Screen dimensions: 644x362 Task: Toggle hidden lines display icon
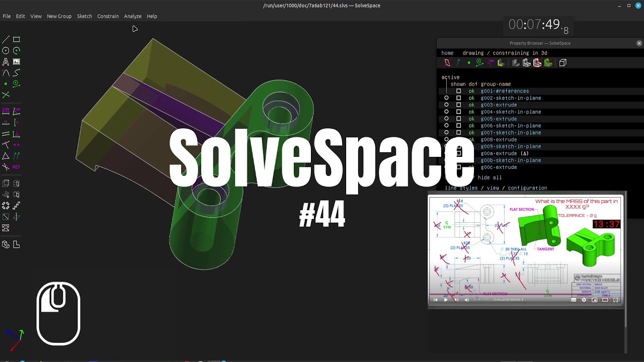click(x=563, y=63)
